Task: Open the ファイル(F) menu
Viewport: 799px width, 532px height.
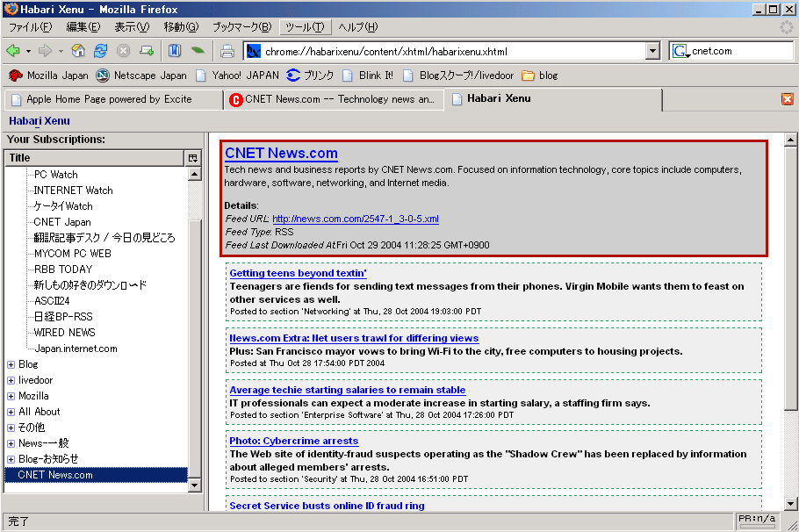Action: 30,27
